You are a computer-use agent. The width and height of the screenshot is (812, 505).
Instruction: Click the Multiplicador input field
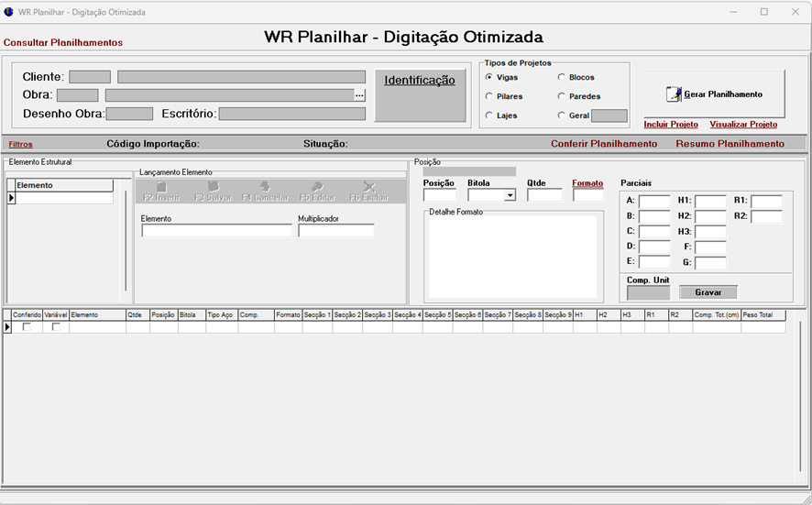click(335, 231)
